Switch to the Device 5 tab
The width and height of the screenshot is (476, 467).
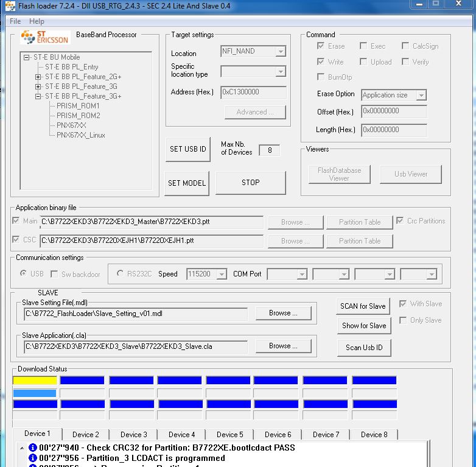[x=230, y=435]
